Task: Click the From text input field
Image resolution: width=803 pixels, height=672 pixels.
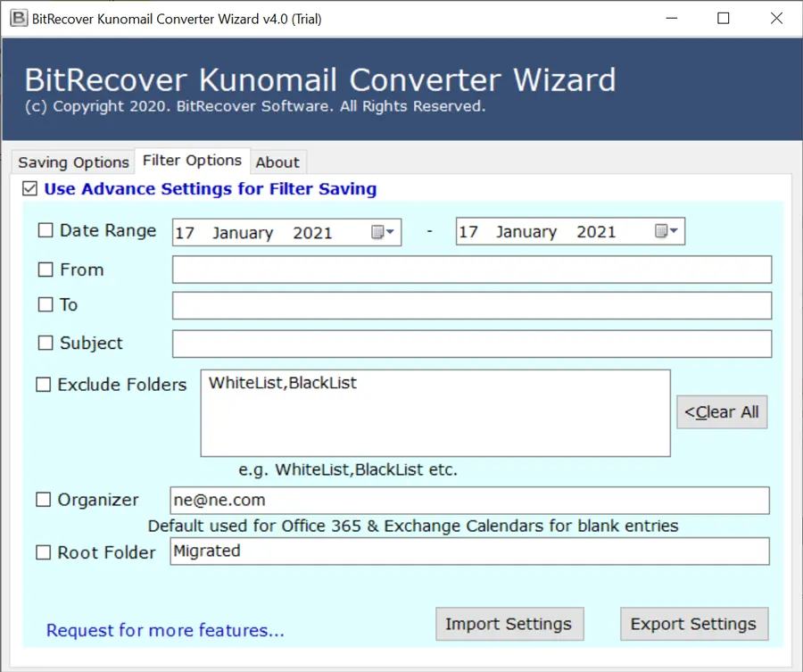Action: point(472,270)
